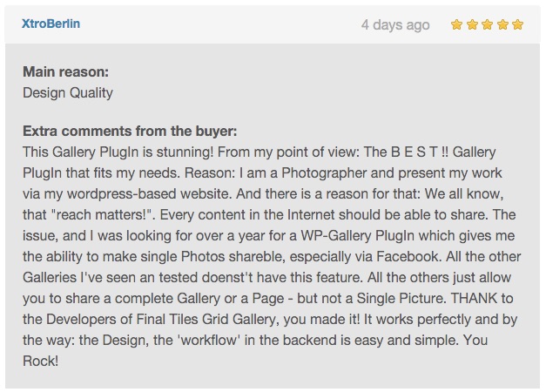Screen dimensions: 546x392
Task: Click the fifth gold rating star
Action: (518, 24)
